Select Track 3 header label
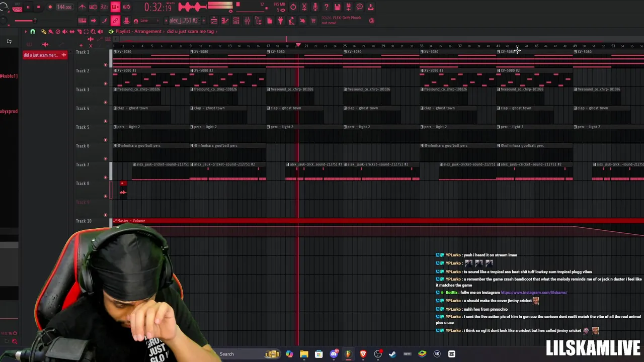644x362 pixels. coord(83,89)
